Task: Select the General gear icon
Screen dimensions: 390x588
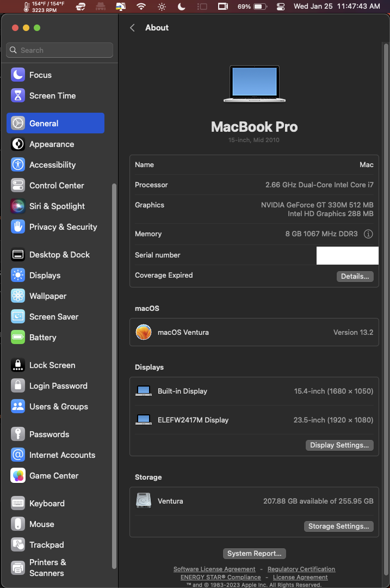Action: click(x=17, y=124)
